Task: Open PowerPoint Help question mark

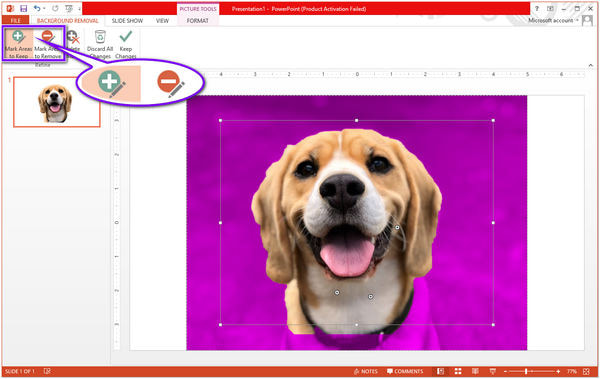Action: pos(537,8)
